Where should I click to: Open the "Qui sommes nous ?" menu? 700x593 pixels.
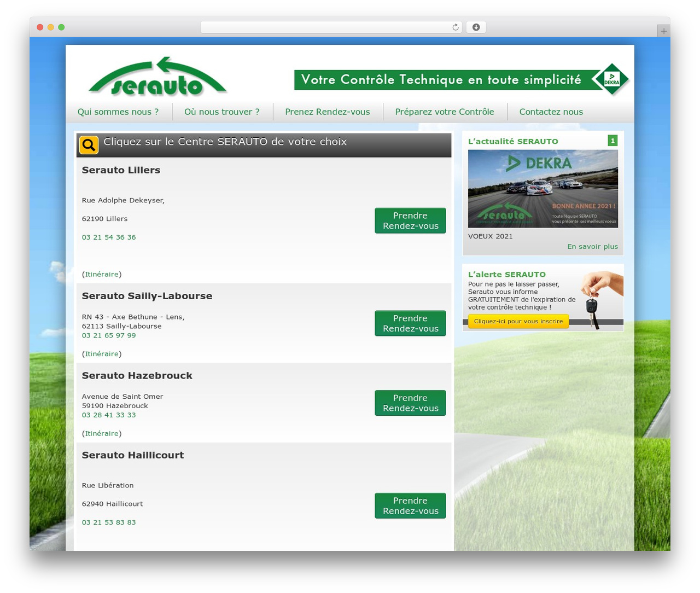tap(118, 112)
